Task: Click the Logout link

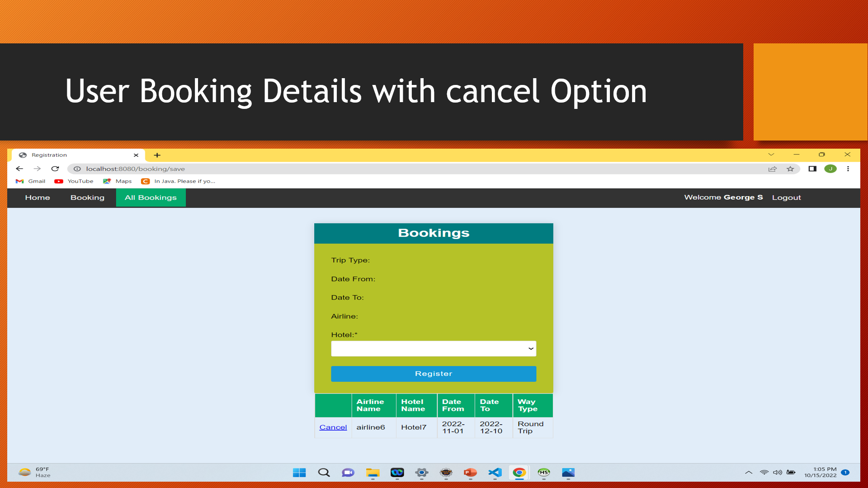Action: tap(786, 197)
